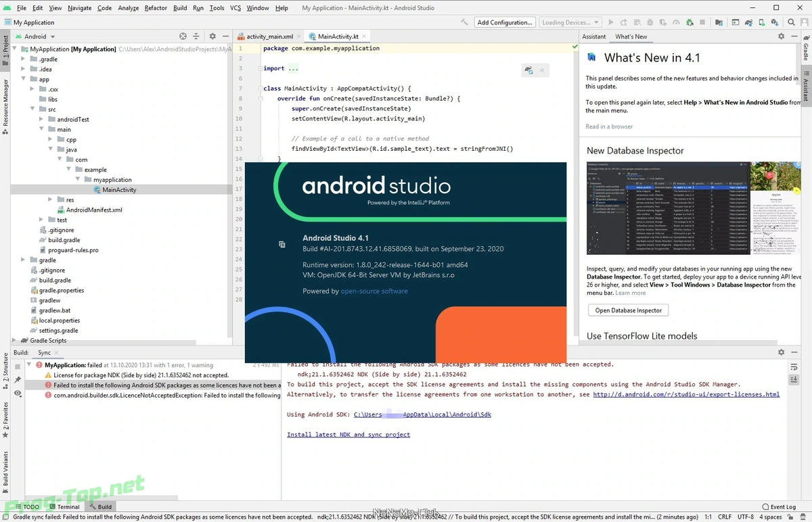Image resolution: width=812 pixels, height=522 pixels.
Task: Open Project panel gear settings
Action: pyautogui.click(x=212, y=36)
